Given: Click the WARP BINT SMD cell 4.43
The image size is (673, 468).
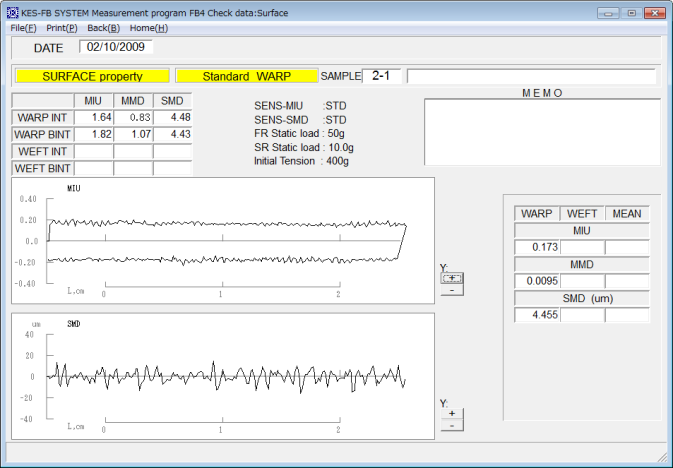Looking at the screenshot, I should [173, 134].
